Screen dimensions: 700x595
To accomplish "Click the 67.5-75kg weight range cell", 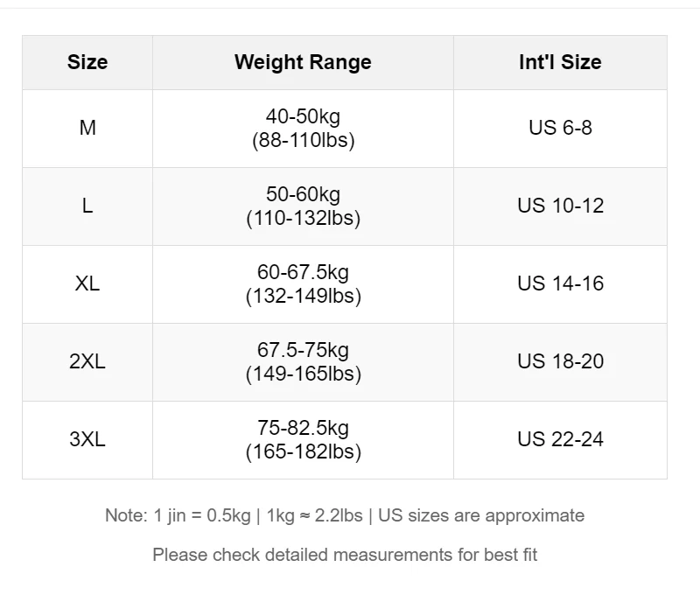I will point(303,361).
